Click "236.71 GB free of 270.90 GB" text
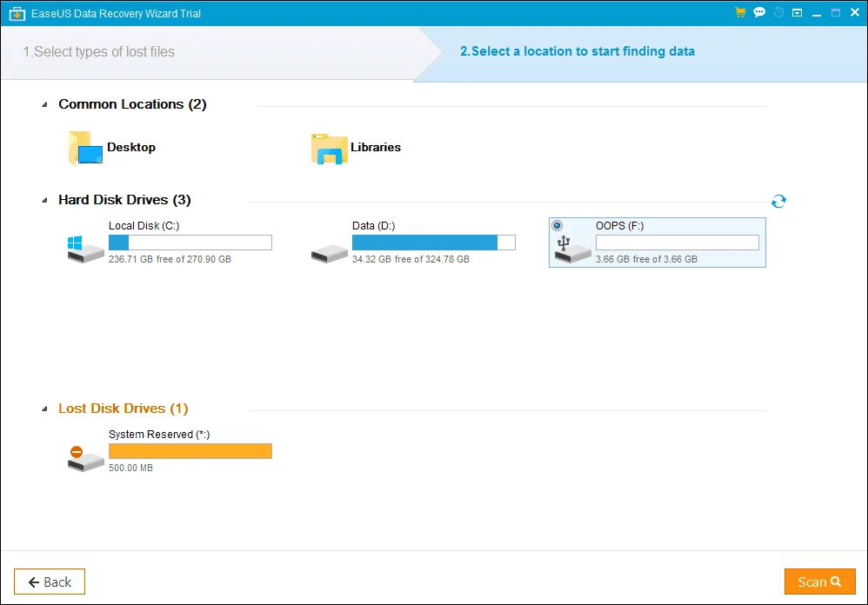Screen dimensions: 868x605 click(x=170, y=259)
